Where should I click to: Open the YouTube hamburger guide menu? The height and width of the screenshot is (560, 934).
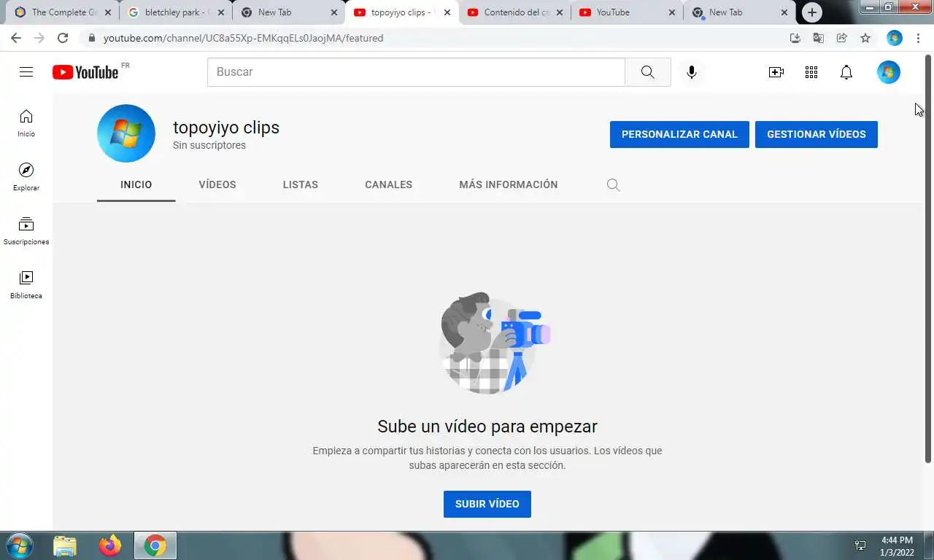[26, 71]
